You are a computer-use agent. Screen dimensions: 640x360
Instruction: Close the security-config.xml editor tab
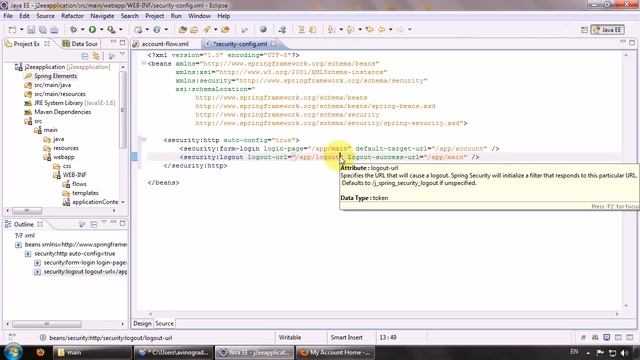coord(273,43)
